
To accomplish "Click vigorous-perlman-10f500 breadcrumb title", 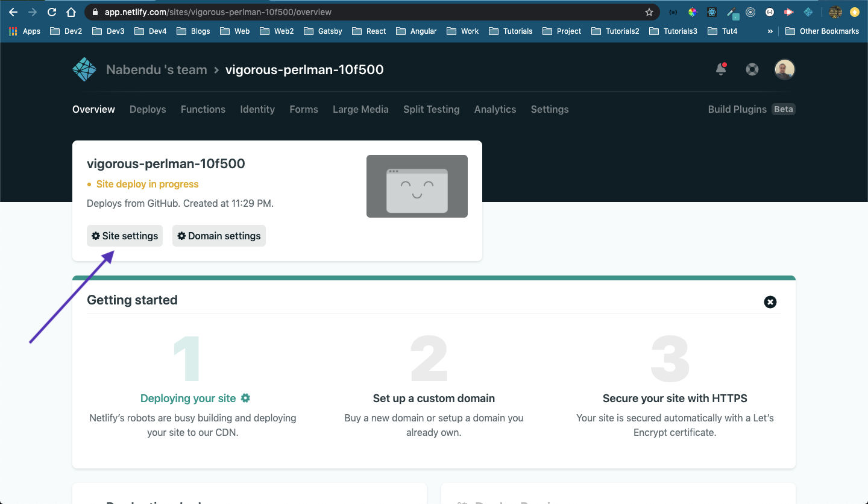I will coord(304,69).
